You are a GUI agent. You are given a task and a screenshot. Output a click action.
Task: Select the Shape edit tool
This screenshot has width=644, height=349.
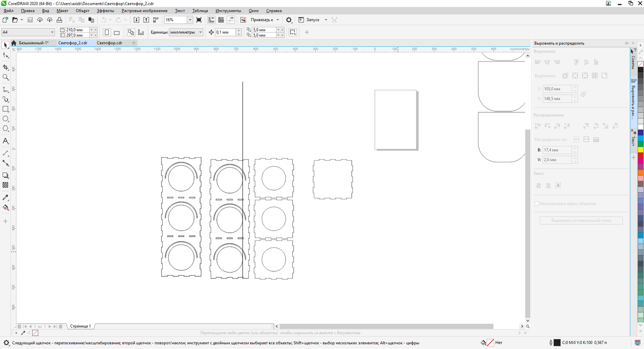tap(6, 55)
